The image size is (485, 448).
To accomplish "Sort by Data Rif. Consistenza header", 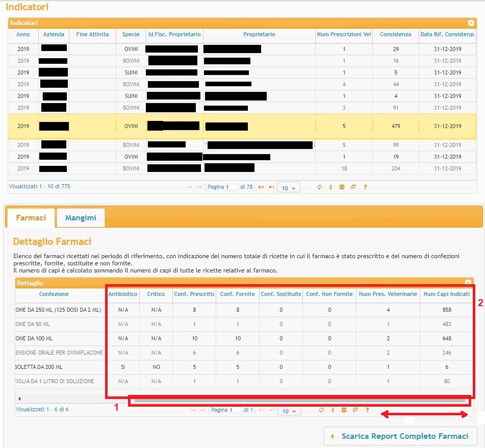I will click(447, 34).
